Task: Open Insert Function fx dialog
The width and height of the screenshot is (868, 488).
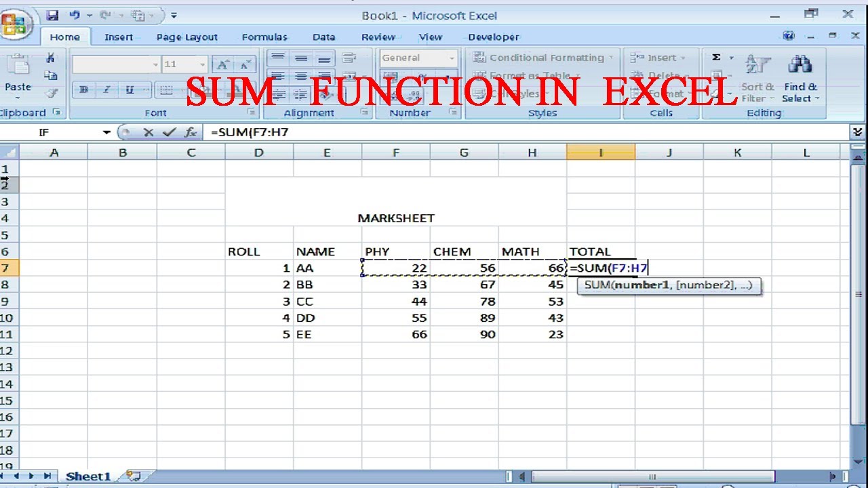Action: click(190, 132)
